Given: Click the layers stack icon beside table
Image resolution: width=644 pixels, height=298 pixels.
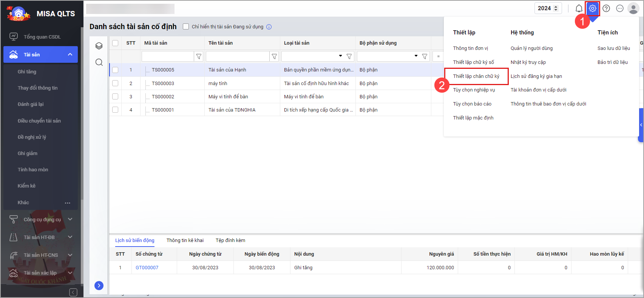Looking at the screenshot, I should point(99,46).
